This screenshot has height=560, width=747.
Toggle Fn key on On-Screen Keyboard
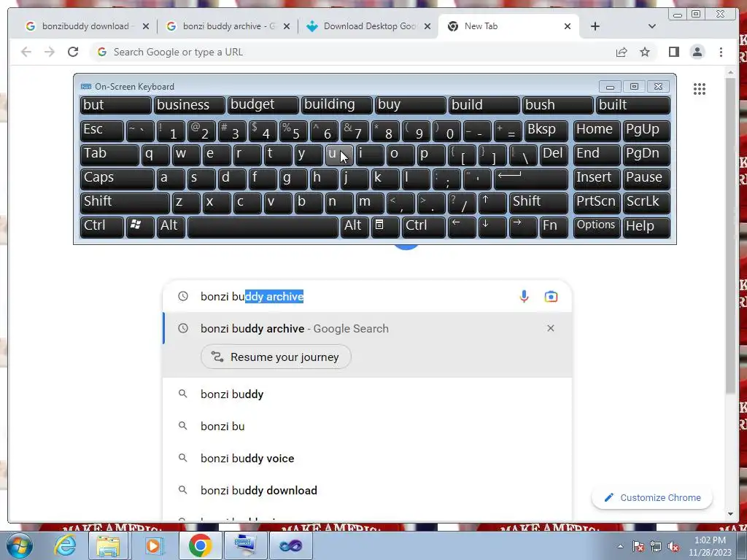(x=554, y=227)
